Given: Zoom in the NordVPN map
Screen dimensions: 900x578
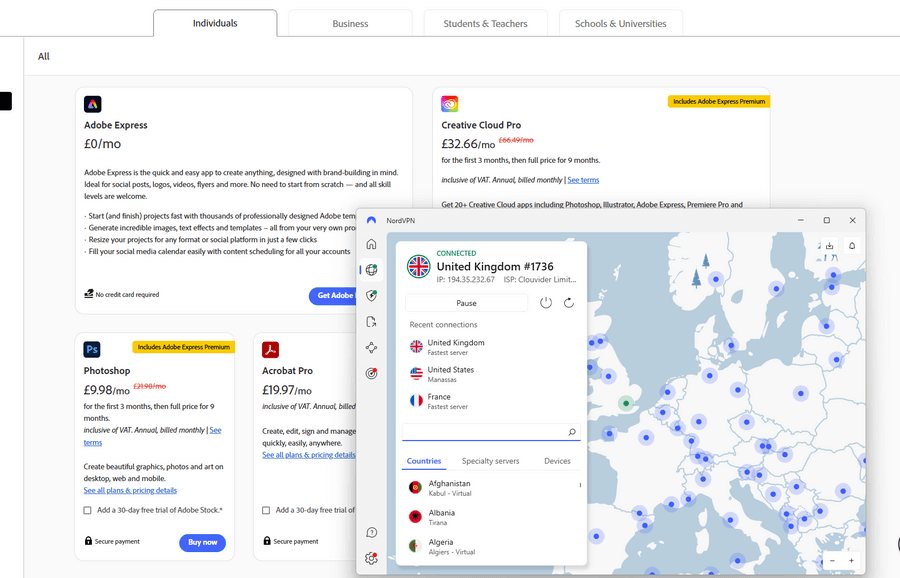Looking at the screenshot, I should [851, 560].
